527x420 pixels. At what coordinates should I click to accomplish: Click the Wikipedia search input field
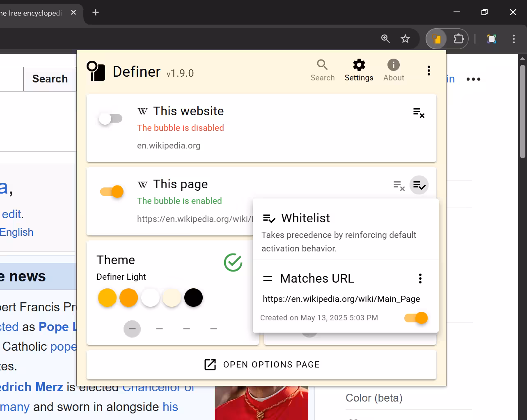11,79
